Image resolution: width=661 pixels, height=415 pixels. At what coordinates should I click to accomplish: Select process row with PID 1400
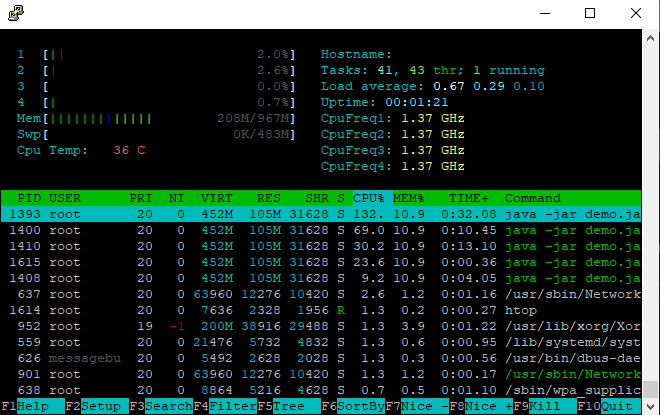321,230
